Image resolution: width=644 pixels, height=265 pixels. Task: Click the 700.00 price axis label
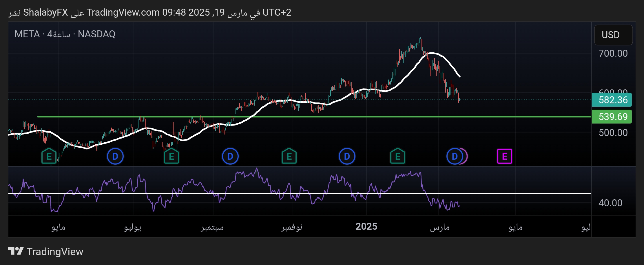pyautogui.click(x=613, y=53)
